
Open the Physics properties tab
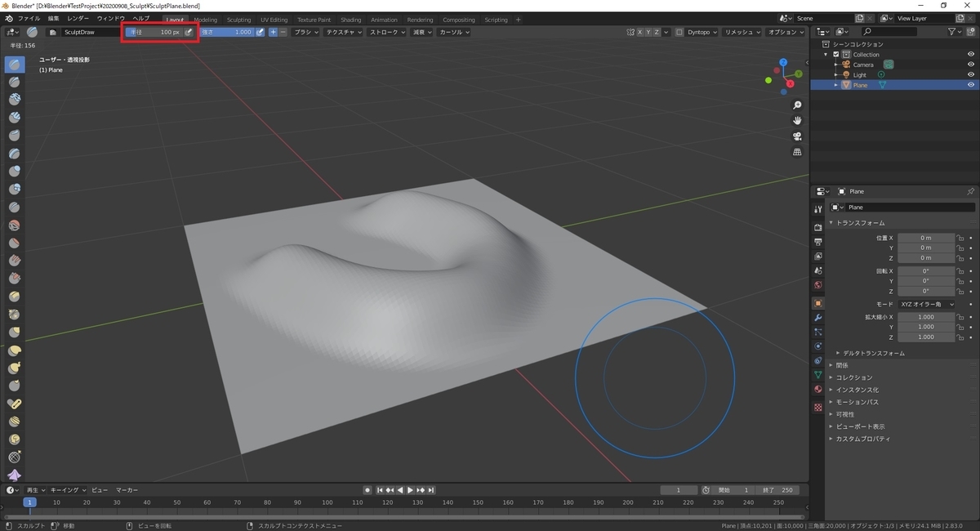pyautogui.click(x=818, y=346)
